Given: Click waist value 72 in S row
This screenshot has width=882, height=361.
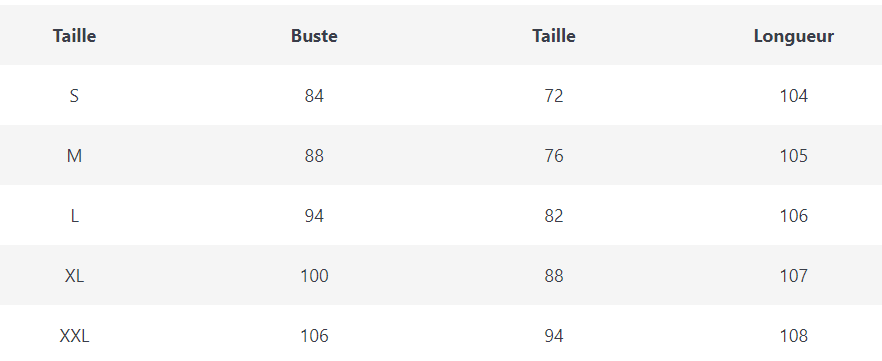Looking at the screenshot, I should click(554, 96).
